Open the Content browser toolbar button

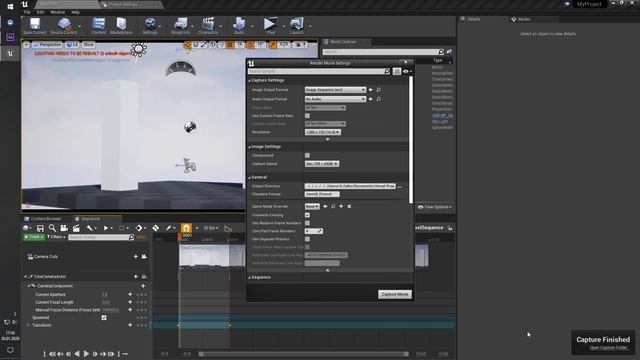tap(98, 26)
